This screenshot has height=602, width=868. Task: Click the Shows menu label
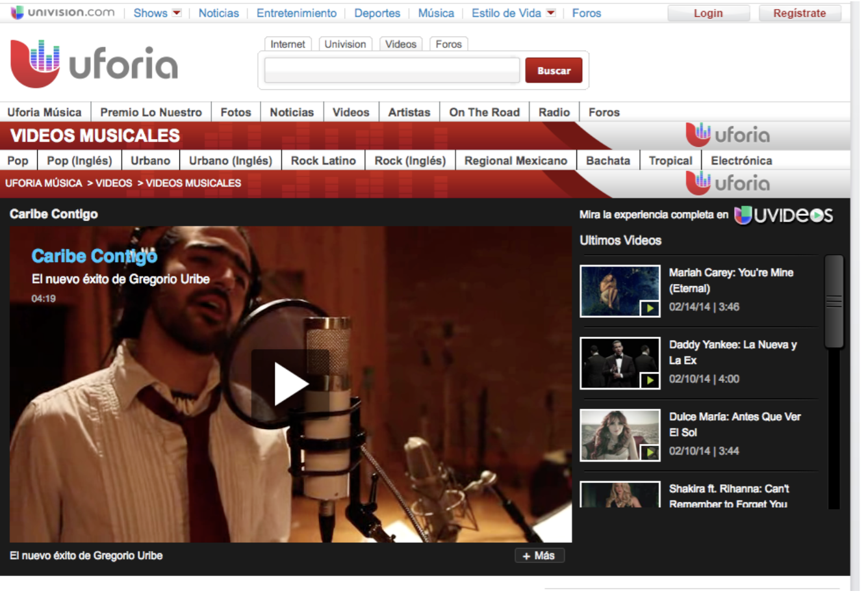(150, 13)
